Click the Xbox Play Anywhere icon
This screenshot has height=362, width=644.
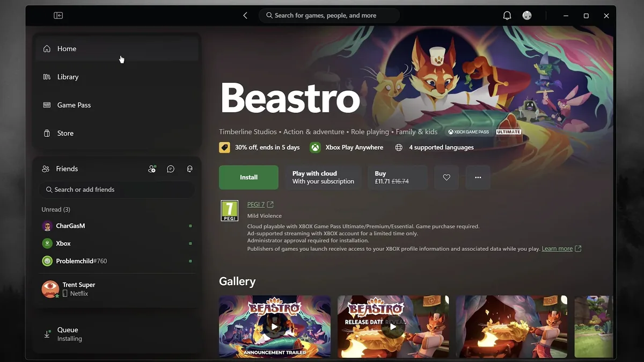tap(315, 147)
